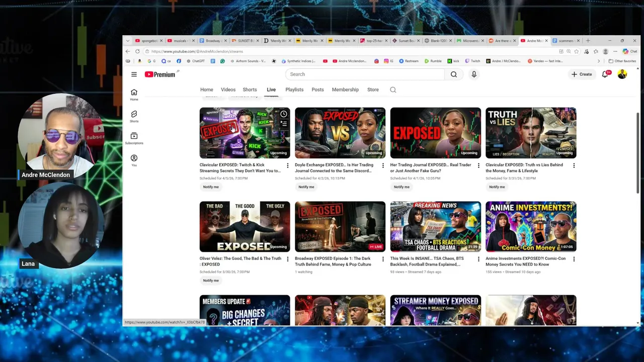This screenshot has height=362, width=644.
Task: Open the IG bookmark
Action: [x=389, y=61]
